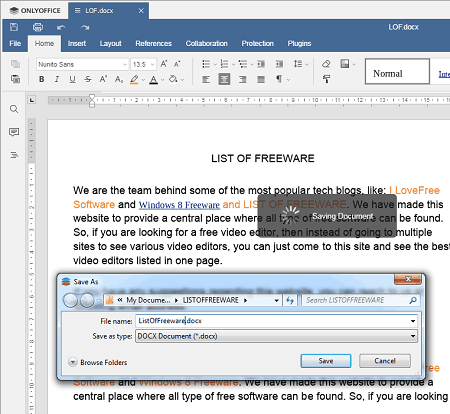The width and height of the screenshot is (450, 414).
Task: Toggle subscript formatting
Action: 119,79
